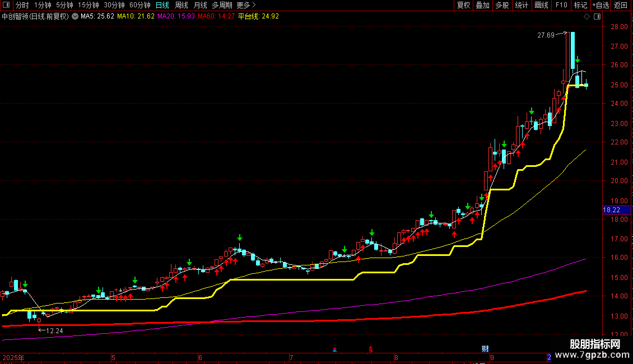Select the 5分钟 period tab
Screen dimensions: 633x364
pos(64,5)
